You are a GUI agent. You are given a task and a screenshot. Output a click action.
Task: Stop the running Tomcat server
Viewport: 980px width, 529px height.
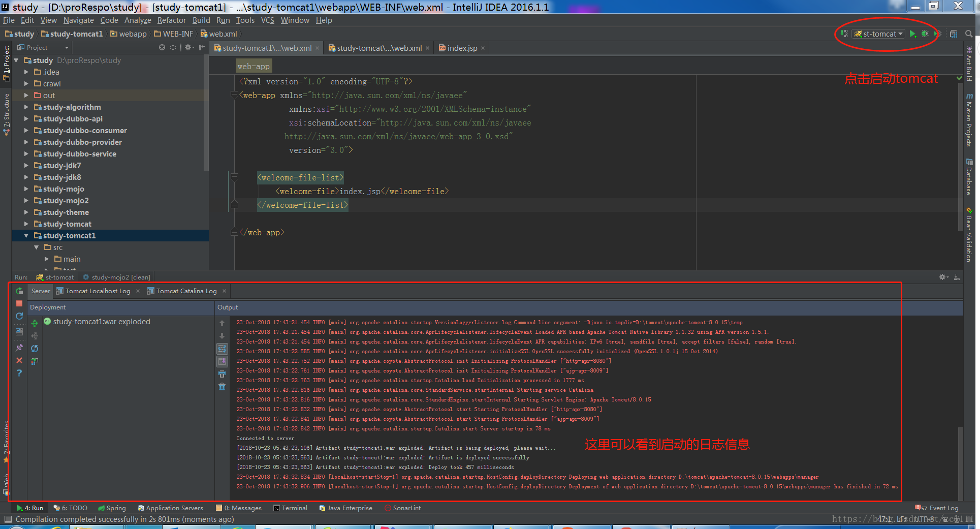(19, 303)
